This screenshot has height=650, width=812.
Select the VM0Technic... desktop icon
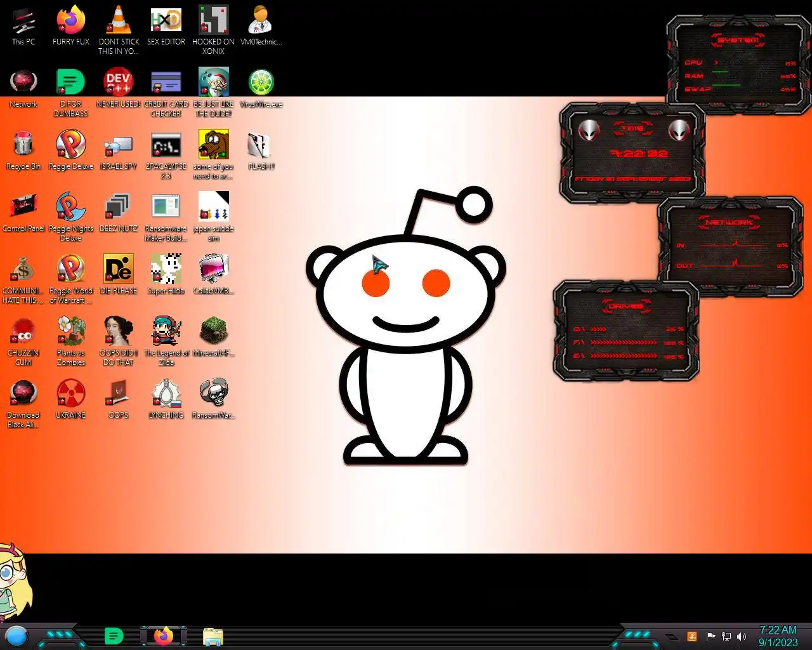click(x=261, y=27)
